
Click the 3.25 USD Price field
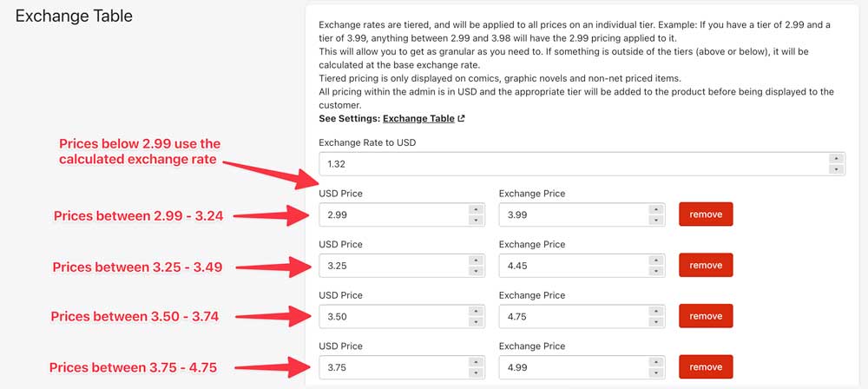pos(391,266)
